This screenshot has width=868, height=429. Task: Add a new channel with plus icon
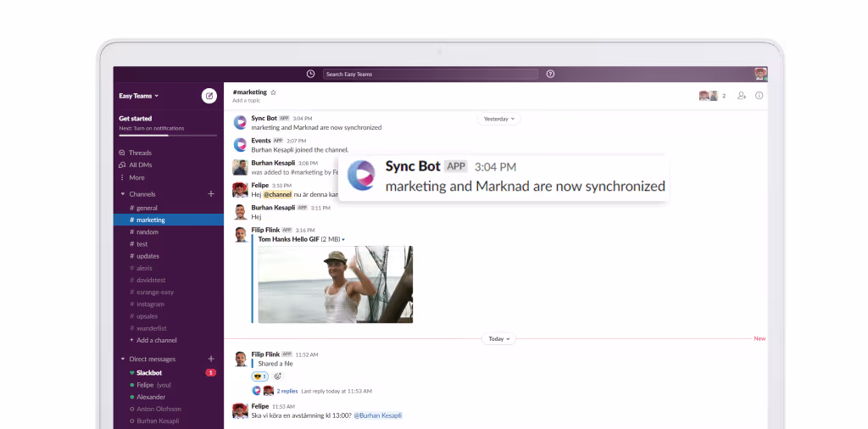click(211, 194)
